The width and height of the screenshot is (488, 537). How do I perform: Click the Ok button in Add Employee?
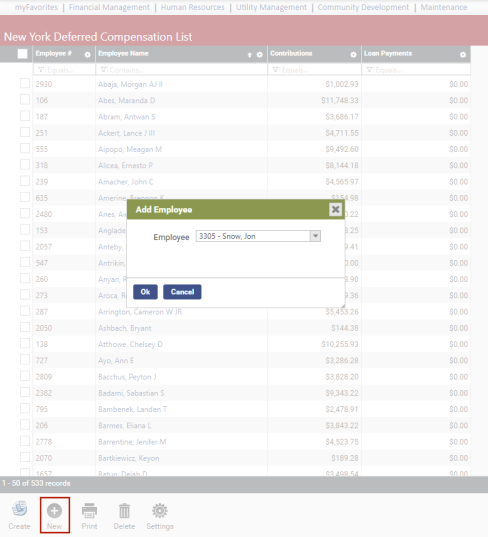[x=145, y=292]
